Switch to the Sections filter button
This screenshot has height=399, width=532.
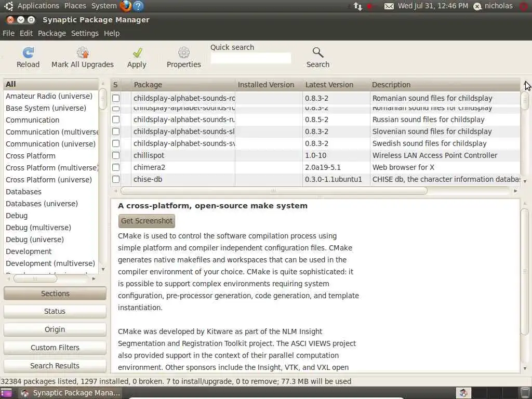(55, 294)
